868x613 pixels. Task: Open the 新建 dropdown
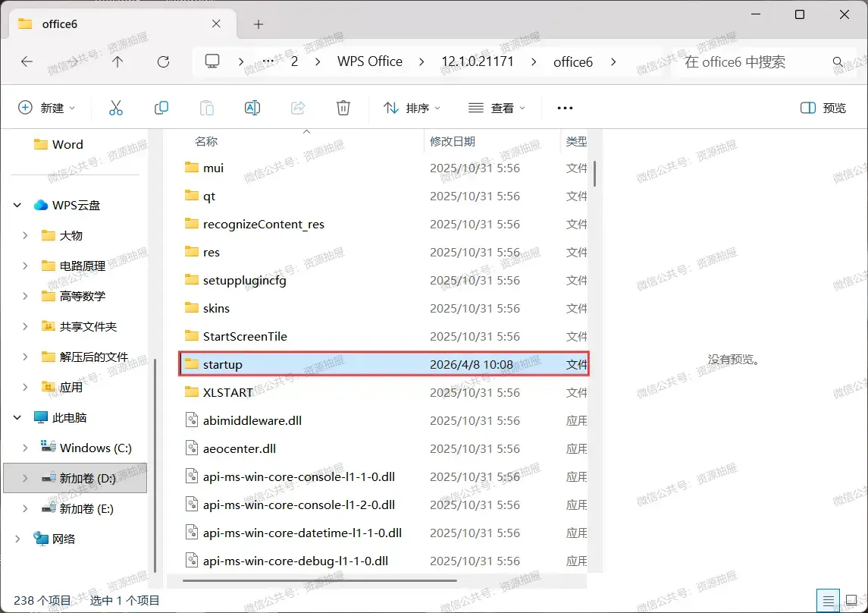(x=46, y=108)
